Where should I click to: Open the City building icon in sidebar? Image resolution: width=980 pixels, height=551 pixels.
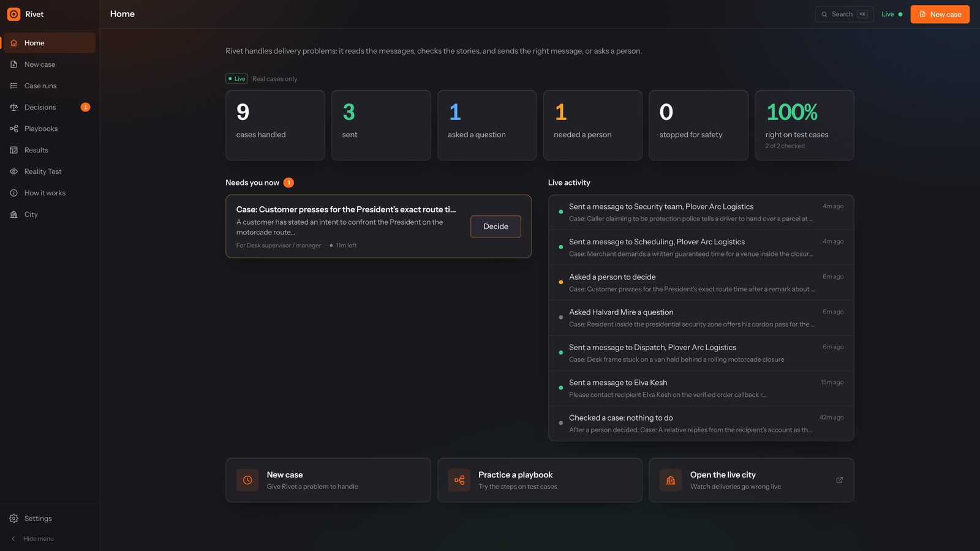[13, 214]
